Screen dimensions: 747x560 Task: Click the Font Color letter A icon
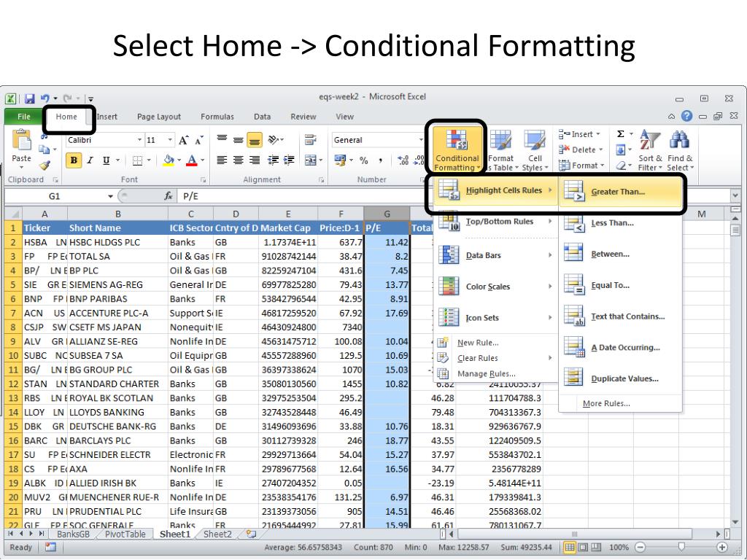[192, 160]
